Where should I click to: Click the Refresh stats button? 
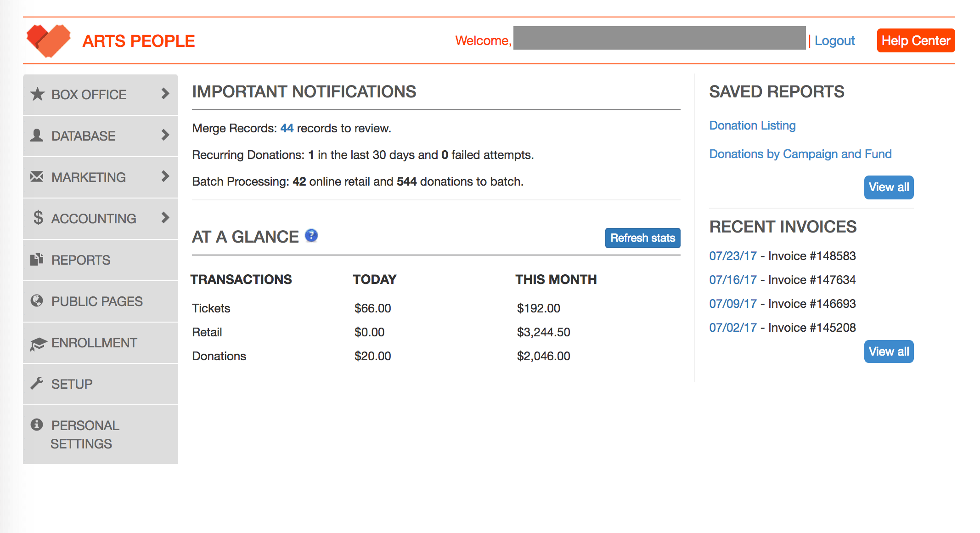(642, 238)
